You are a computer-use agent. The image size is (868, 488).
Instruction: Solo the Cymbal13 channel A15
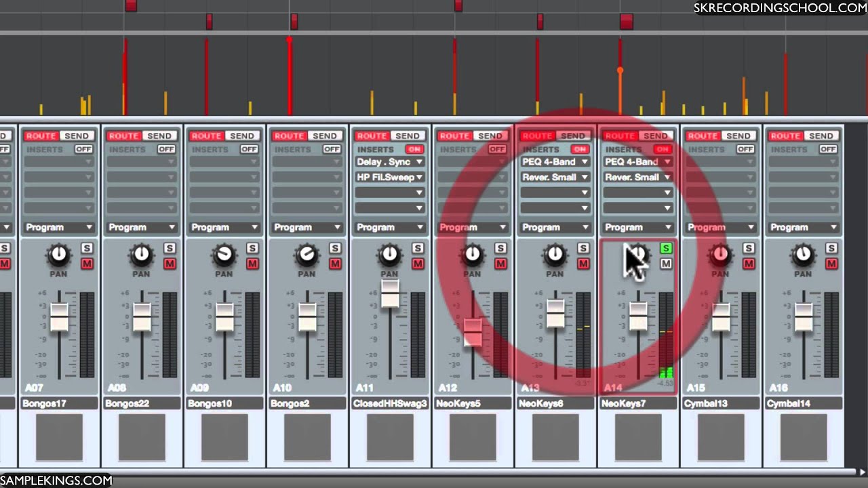pyautogui.click(x=749, y=248)
